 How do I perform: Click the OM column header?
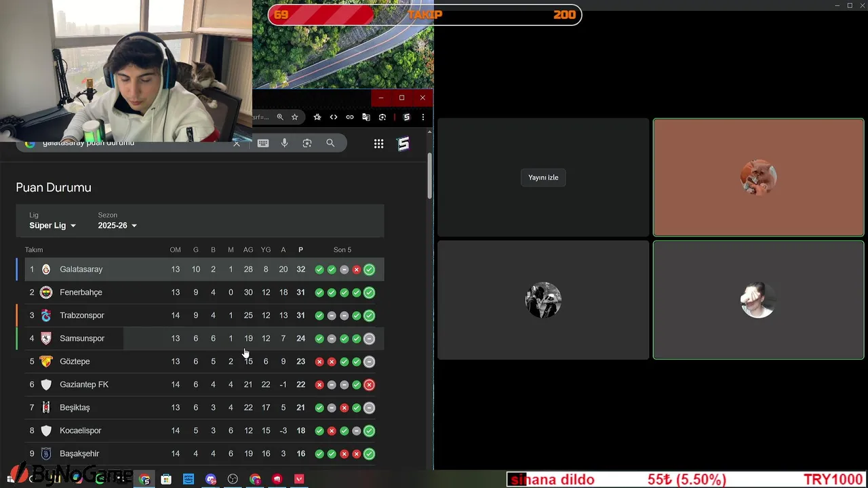point(175,250)
